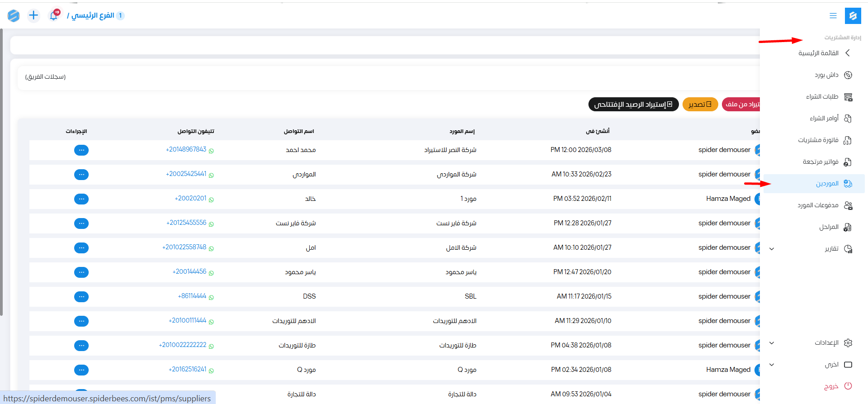Click the الفرع الرئيسي branch selector
Screen dimensions: 868x404
93,16
